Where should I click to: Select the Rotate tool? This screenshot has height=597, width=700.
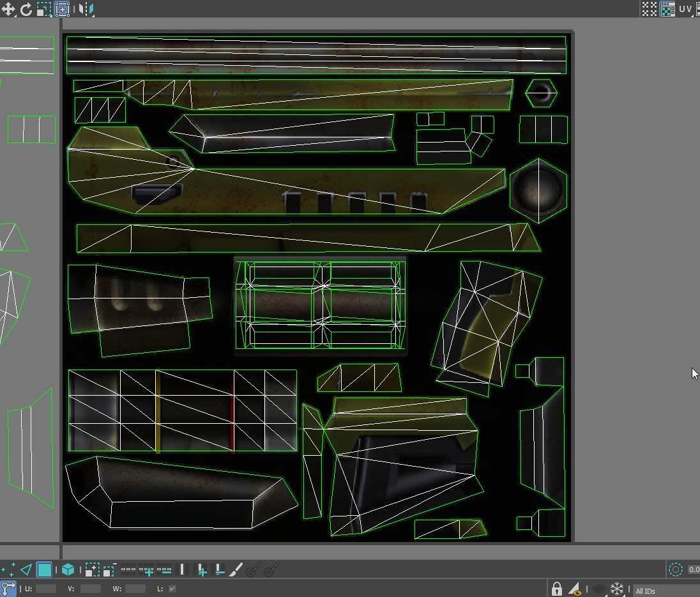26,9
